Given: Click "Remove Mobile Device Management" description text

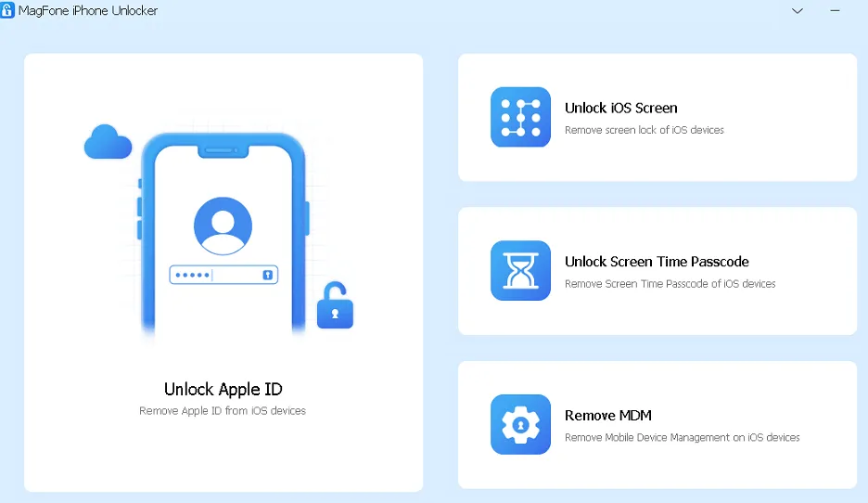Looking at the screenshot, I should [682, 438].
